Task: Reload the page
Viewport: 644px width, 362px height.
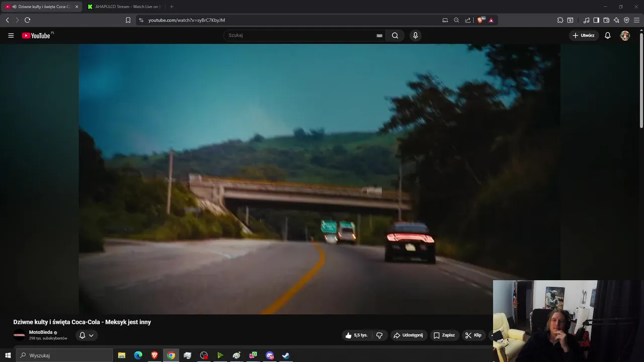Action: (x=27, y=20)
